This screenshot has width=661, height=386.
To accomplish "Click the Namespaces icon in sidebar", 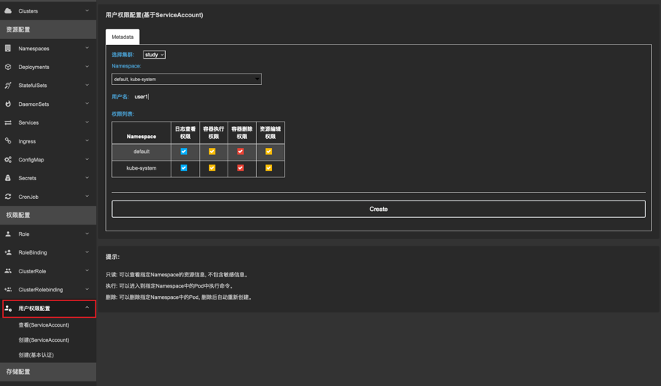I will tap(8, 48).
